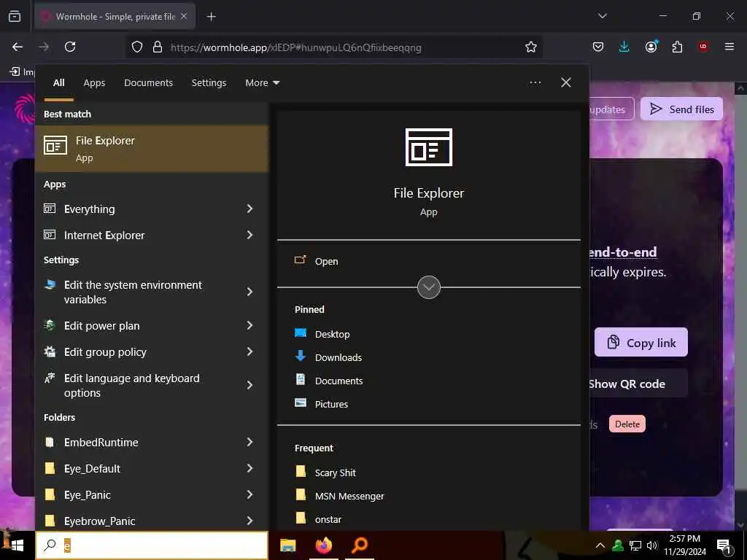Expand EmbedRuntime folder arrow
The image size is (747, 560).
[x=249, y=442]
